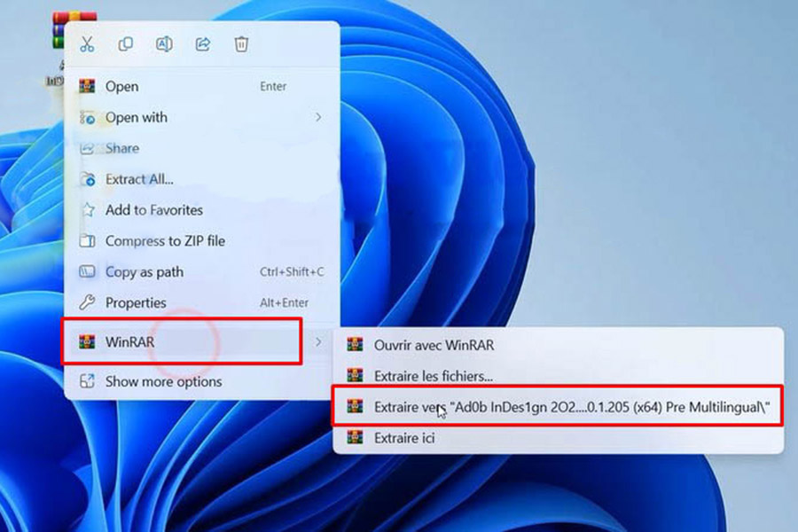Image resolution: width=798 pixels, height=532 pixels.
Task: Select the Share menu entry
Action: [122, 148]
